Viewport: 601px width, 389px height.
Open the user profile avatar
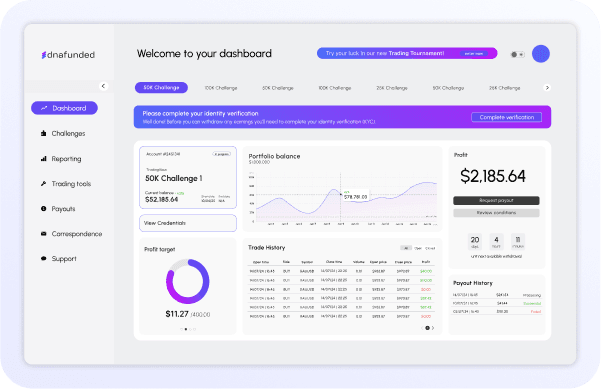coord(541,54)
